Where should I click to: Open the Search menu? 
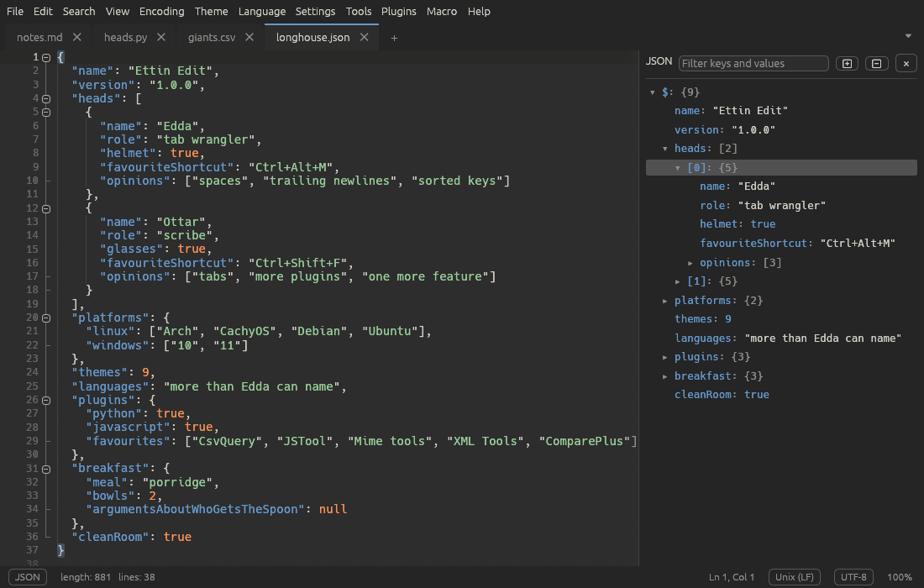click(x=79, y=11)
